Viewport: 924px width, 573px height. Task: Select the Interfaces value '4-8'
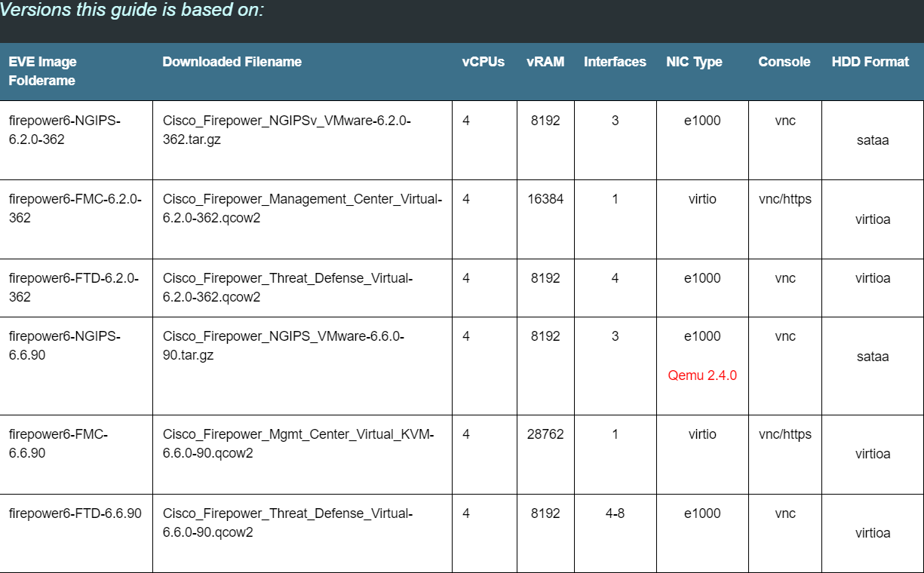615,513
